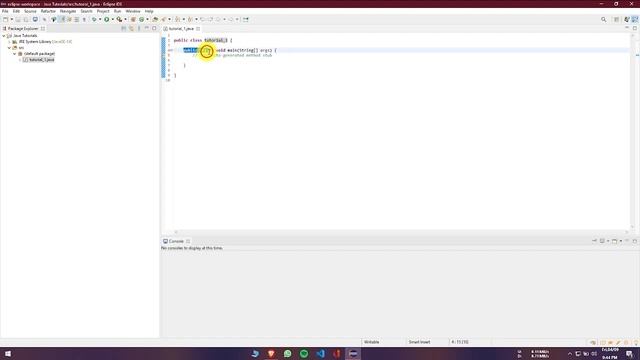Open the Windows Start button
This screenshot has height=360, width=640.
coord(7,353)
